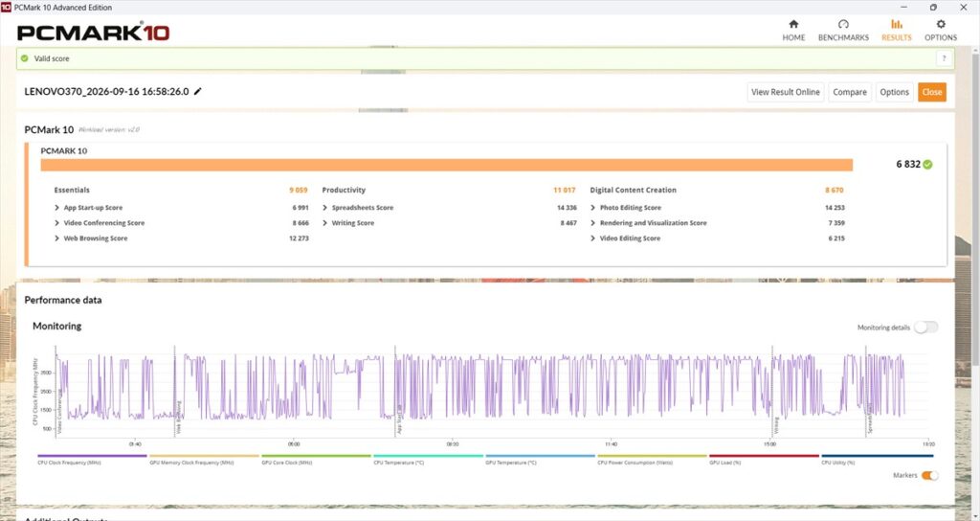Click the overall score 6 832
The height and width of the screenshot is (521, 980).
pyautogui.click(x=908, y=165)
